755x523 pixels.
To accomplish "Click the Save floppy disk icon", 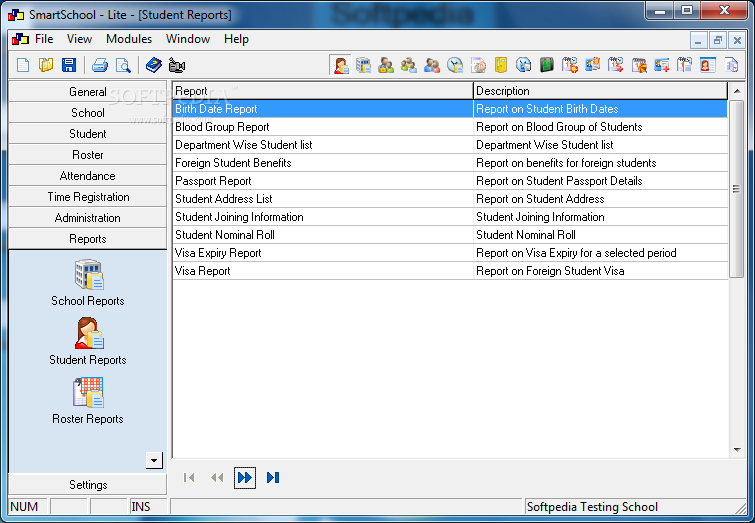I will coord(69,65).
